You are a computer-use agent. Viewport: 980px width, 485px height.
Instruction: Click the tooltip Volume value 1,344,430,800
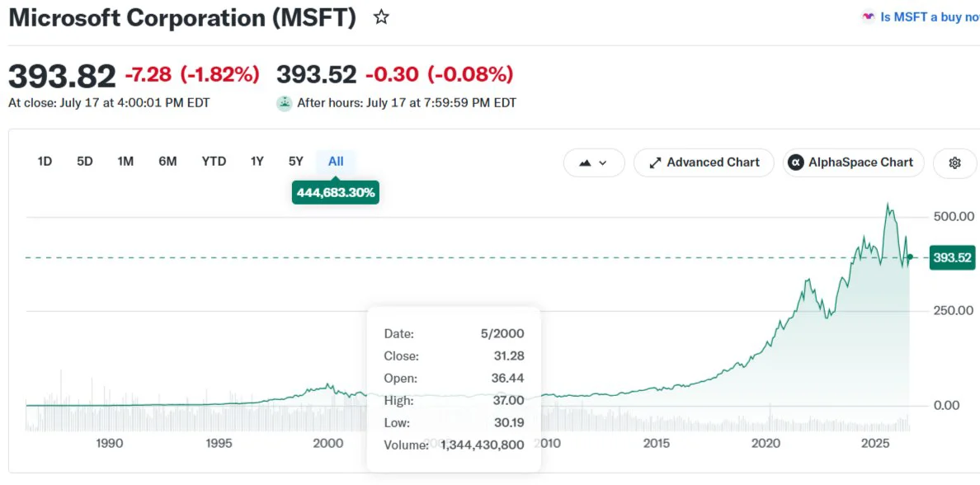pos(483,445)
